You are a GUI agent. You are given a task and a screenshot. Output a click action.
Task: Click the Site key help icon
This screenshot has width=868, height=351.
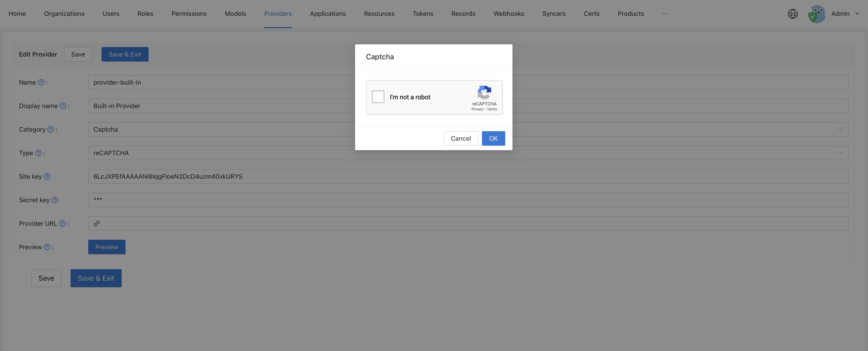click(47, 176)
